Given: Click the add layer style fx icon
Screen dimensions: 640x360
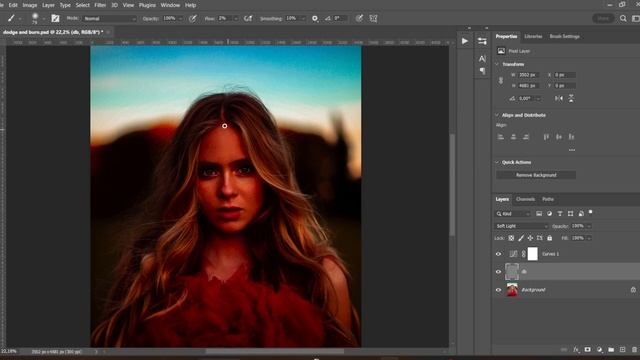Looking at the screenshot, I should (x=576, y=350).
